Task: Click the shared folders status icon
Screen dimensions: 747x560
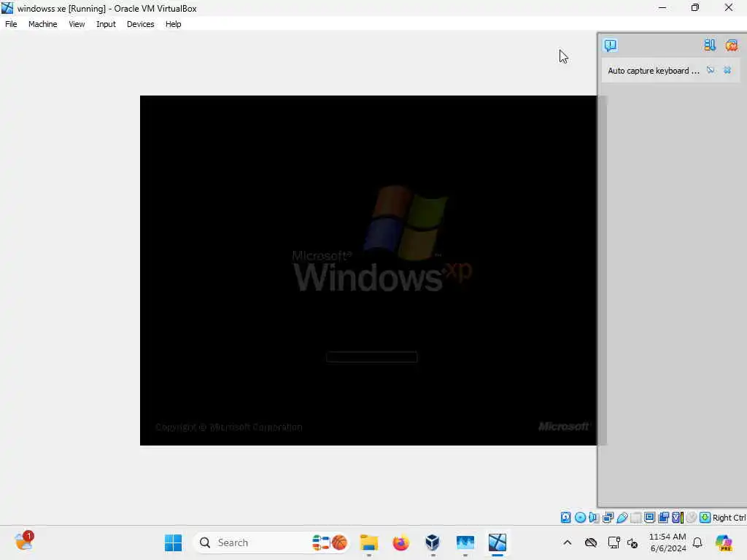Action: coord(635,518)
